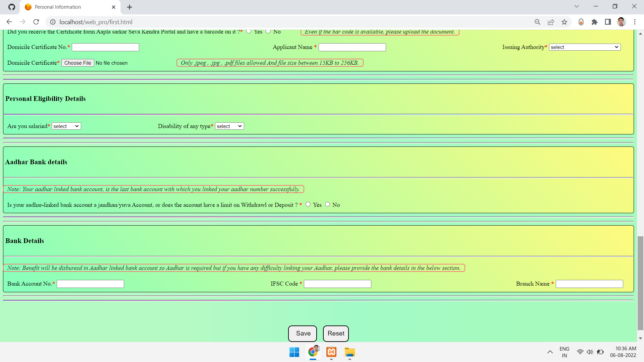
Task: Select Yes for jandhan/yuva account question
Action: click(x=308, y=204)
